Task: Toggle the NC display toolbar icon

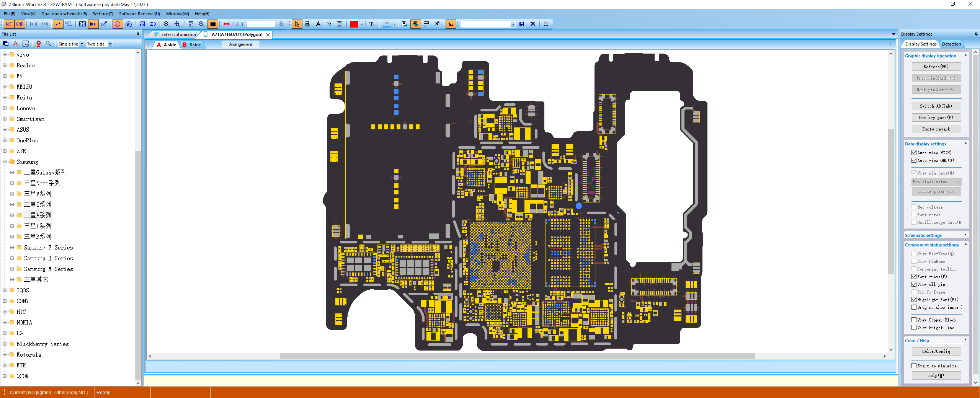Action: coord(9,24)
